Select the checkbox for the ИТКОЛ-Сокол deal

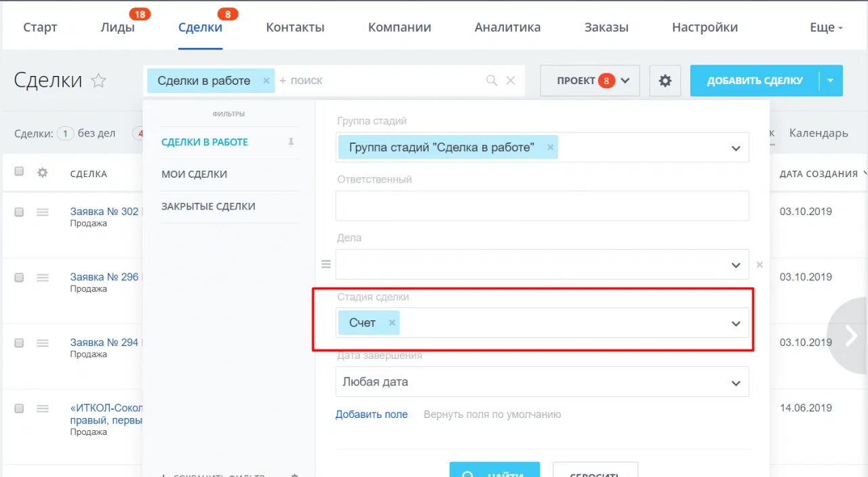point(18,408)
